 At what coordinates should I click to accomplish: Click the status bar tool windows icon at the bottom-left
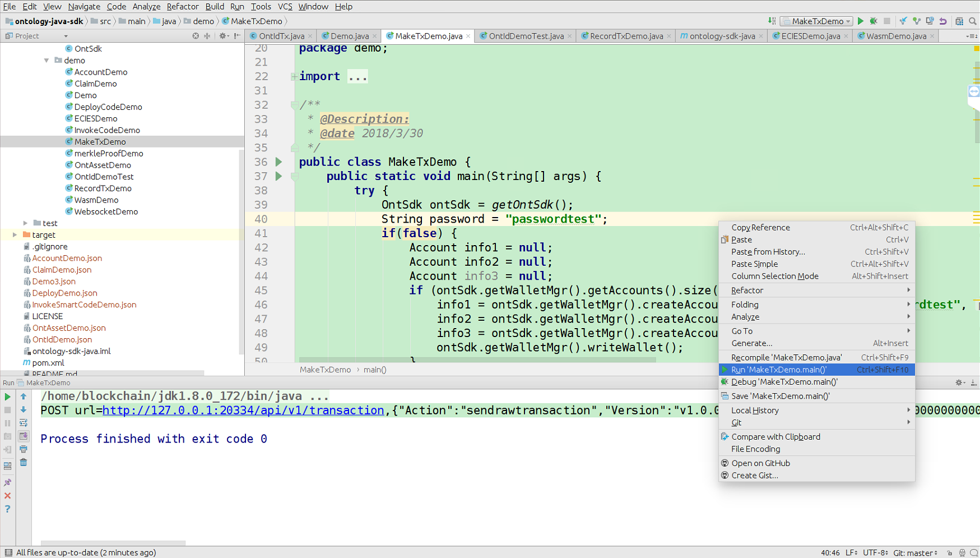point(8,552)
